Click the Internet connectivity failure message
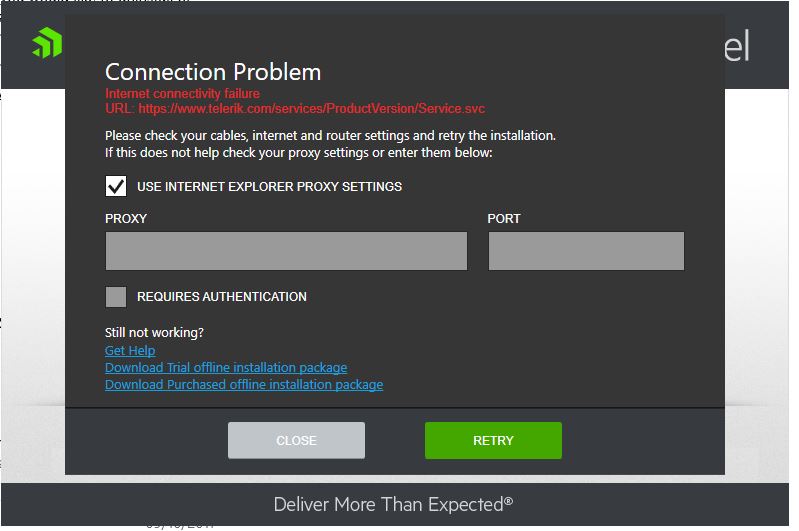 (183, 94)
